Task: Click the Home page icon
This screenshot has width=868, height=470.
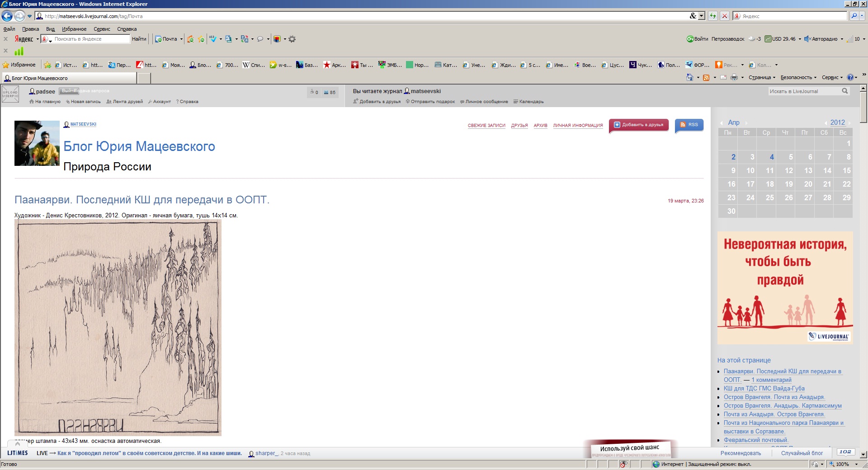Action: (x=689, y=78)
